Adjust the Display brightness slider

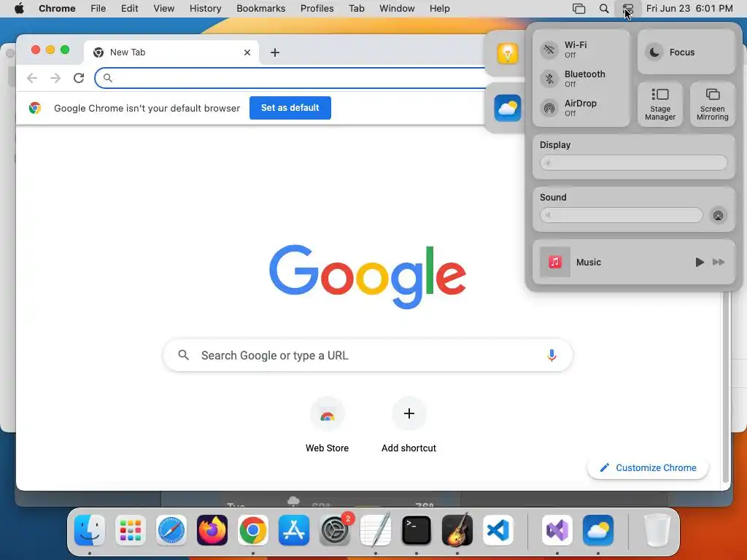click(x=634, y=163)
